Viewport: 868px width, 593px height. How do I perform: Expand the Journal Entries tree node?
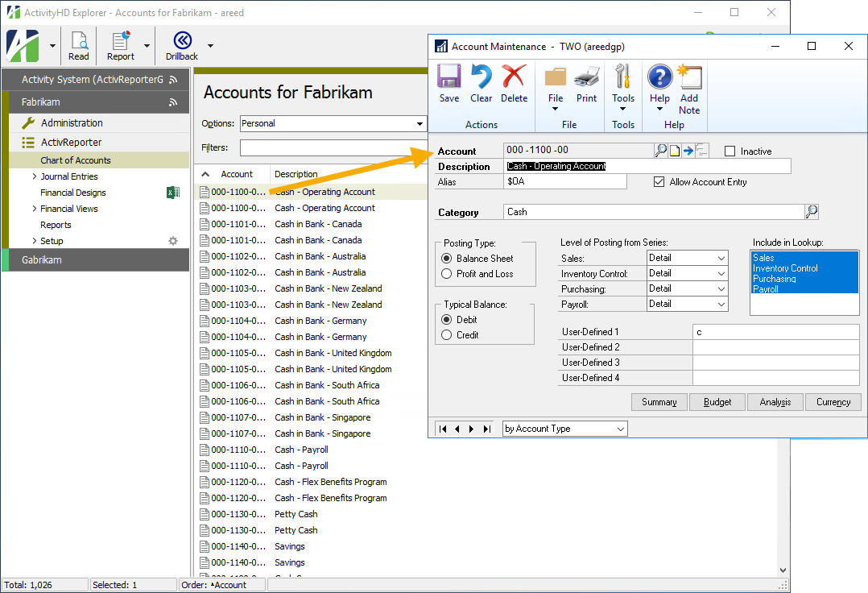(x=35, y=176)
